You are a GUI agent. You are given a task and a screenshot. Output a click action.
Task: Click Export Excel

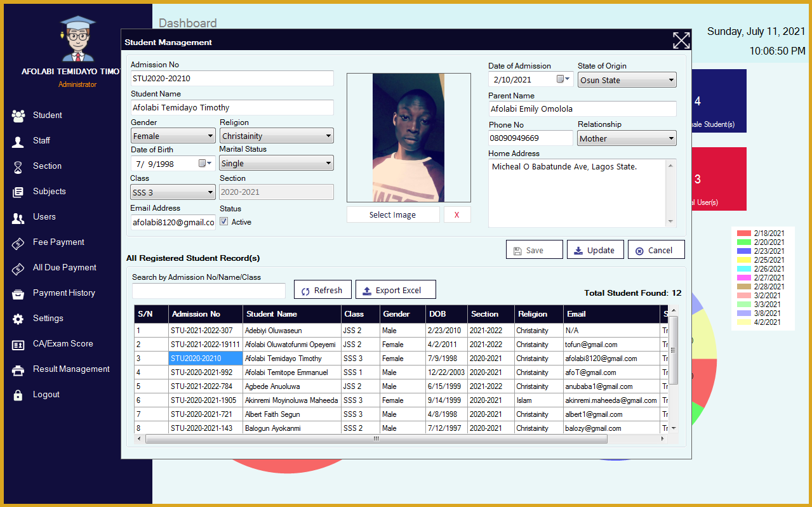point(396,289)
